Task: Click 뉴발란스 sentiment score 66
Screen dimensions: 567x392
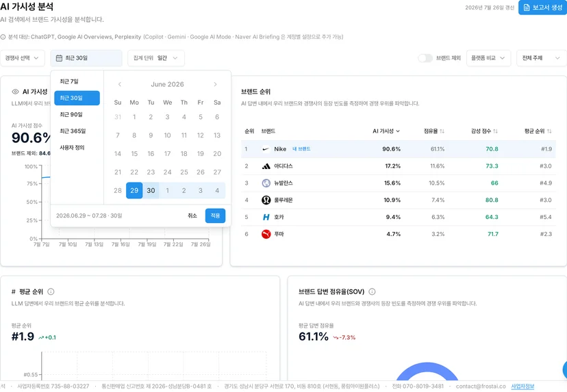Action: click(x=494, y=183)
